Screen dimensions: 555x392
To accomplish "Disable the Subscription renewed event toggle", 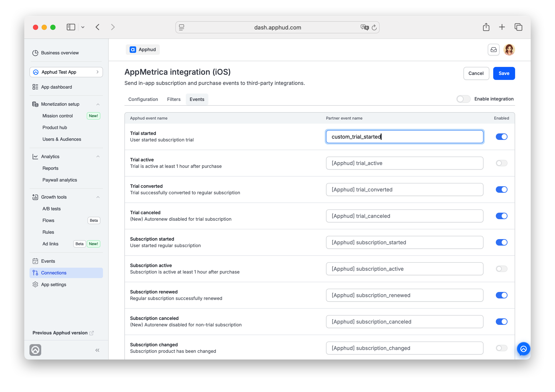I will coord(502,295).
